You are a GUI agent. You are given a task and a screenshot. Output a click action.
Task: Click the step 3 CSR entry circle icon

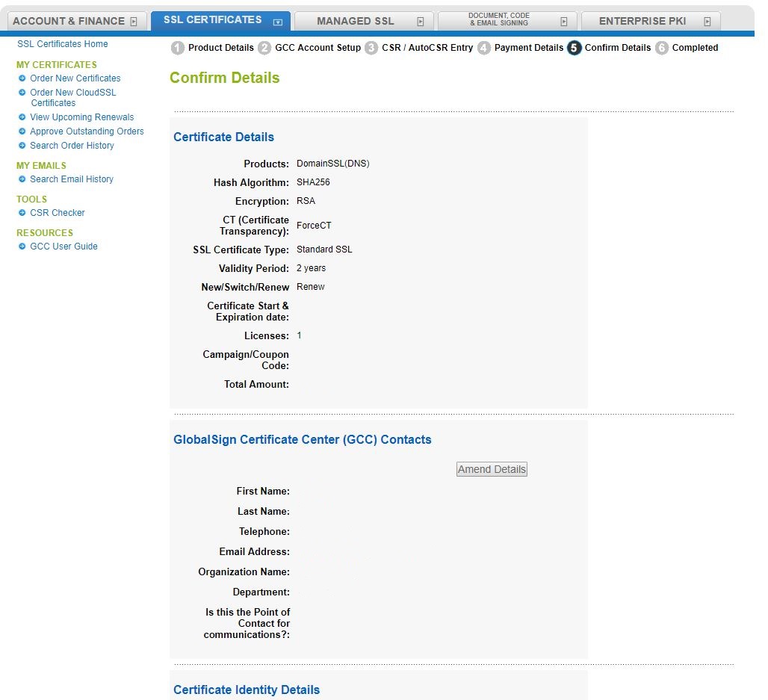tap(371, 49)
